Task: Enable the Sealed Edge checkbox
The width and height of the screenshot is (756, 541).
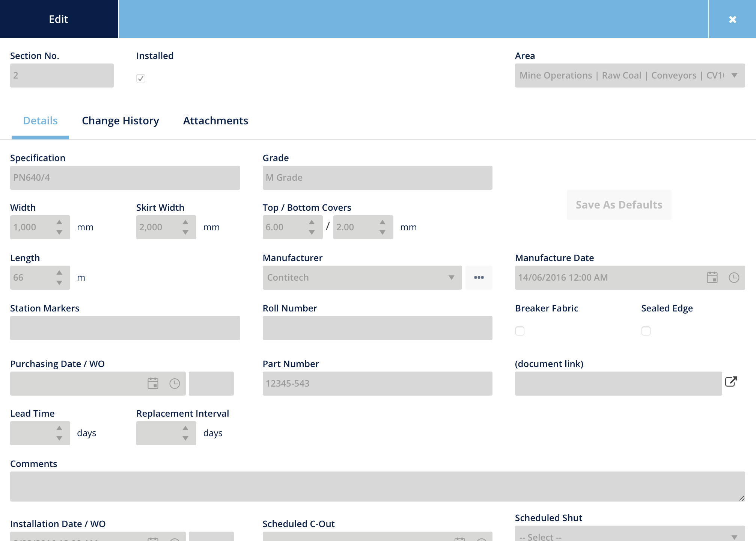Action: coord(646,331)
